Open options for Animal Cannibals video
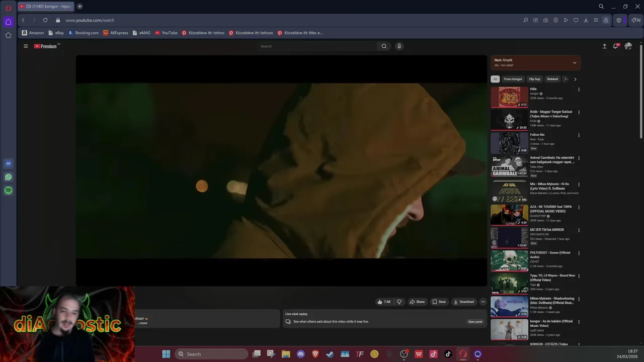 click(x=579, y=158)
